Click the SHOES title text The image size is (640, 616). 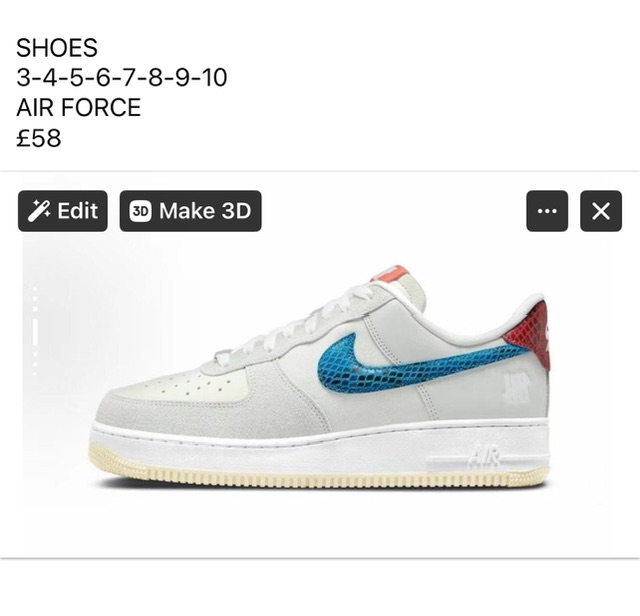click(x=57, y=48)
